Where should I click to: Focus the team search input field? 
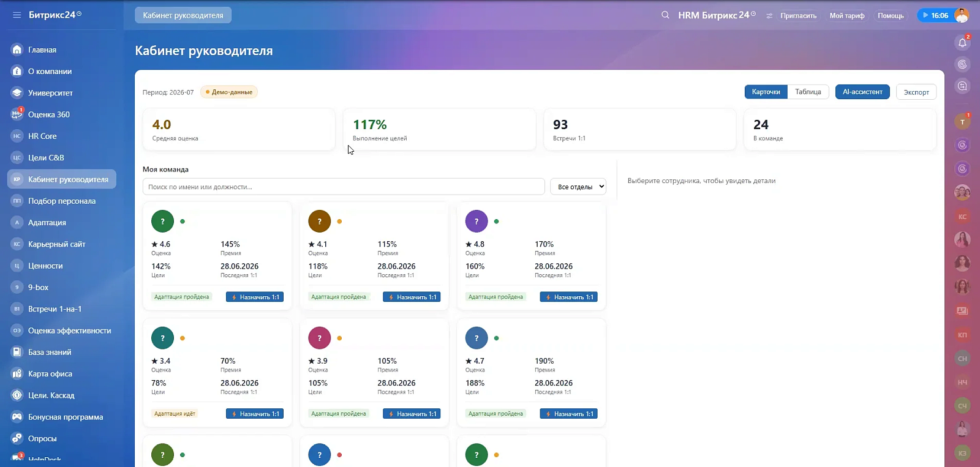(344, 187)
